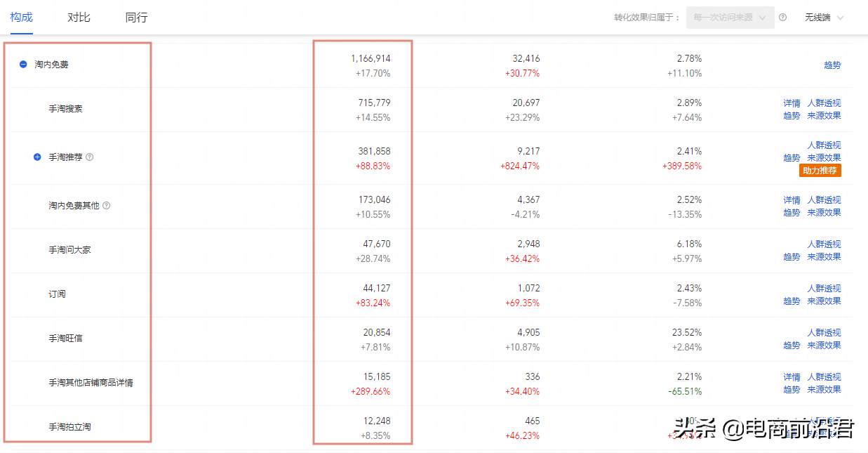The width and height of the screenshot is (868, 453).
Task: Click the help icon near 每一次访问来源
Action: pyautogui.click(x=782, y=18)
